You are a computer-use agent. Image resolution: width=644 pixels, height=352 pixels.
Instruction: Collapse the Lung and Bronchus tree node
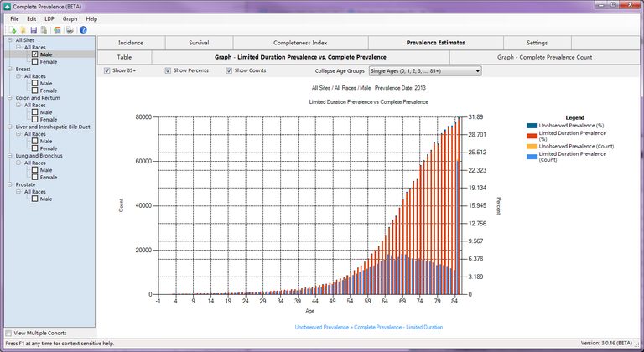[x=8, y=156]
